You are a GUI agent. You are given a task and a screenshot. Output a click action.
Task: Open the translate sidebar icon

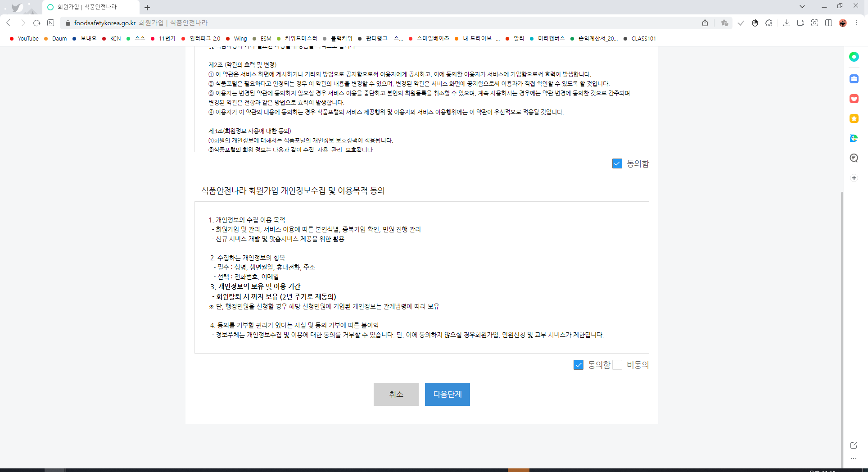854,138
